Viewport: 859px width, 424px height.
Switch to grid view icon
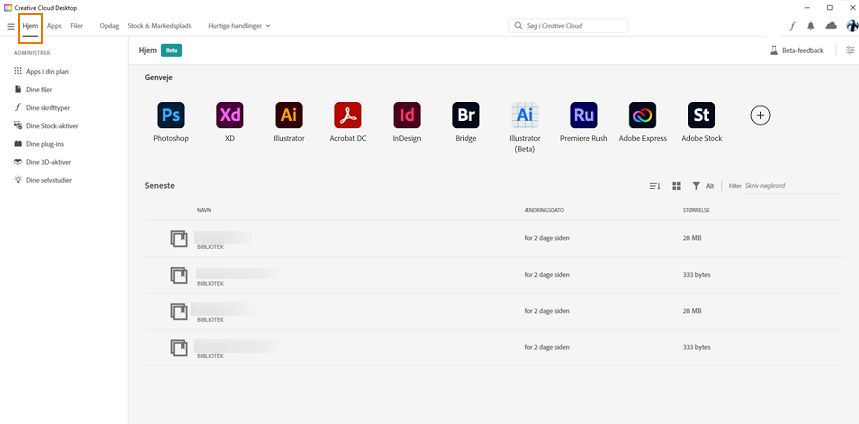(677, 186)
